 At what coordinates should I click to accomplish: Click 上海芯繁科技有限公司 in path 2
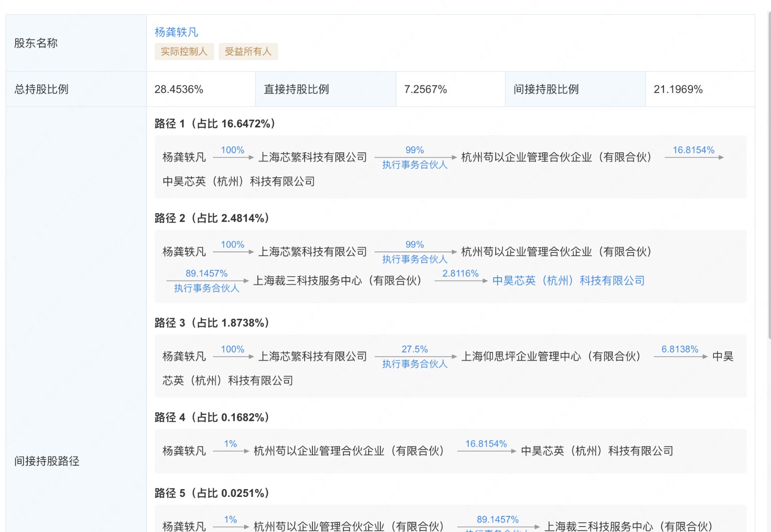pyautogui.click(x=313, y=252)
